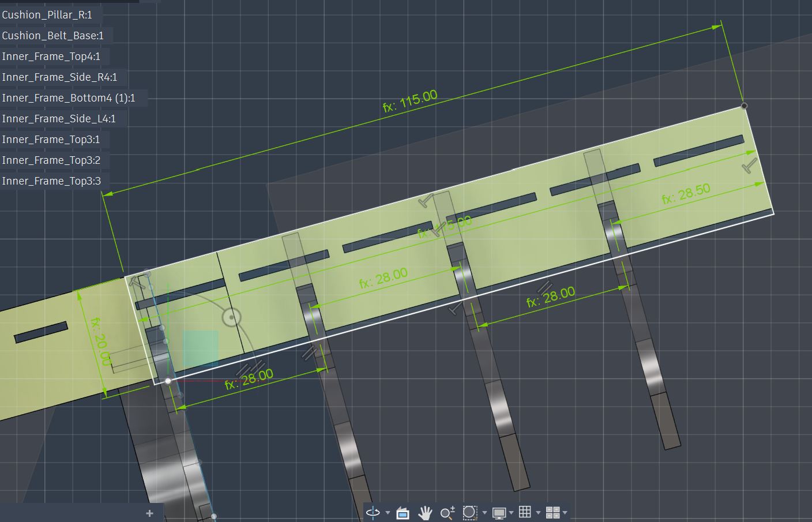812x522 pixels.
Task: Open Display Settings monitor icon
Action: point(499,512)
